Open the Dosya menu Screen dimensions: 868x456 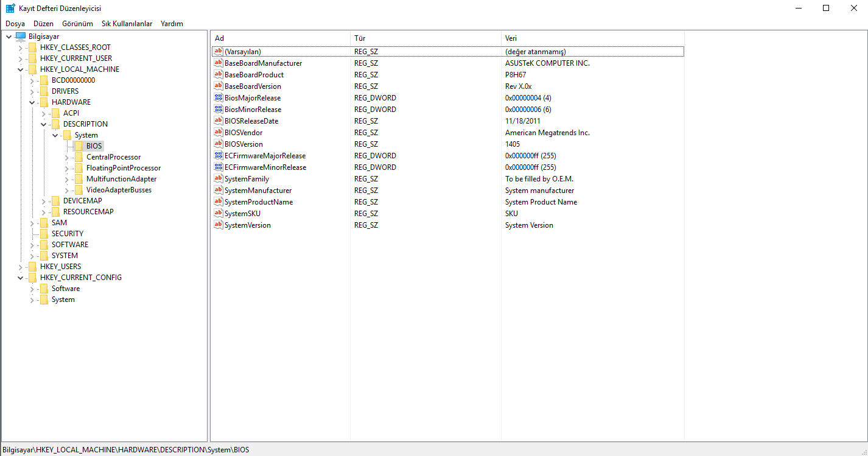(x=15, y=24)
